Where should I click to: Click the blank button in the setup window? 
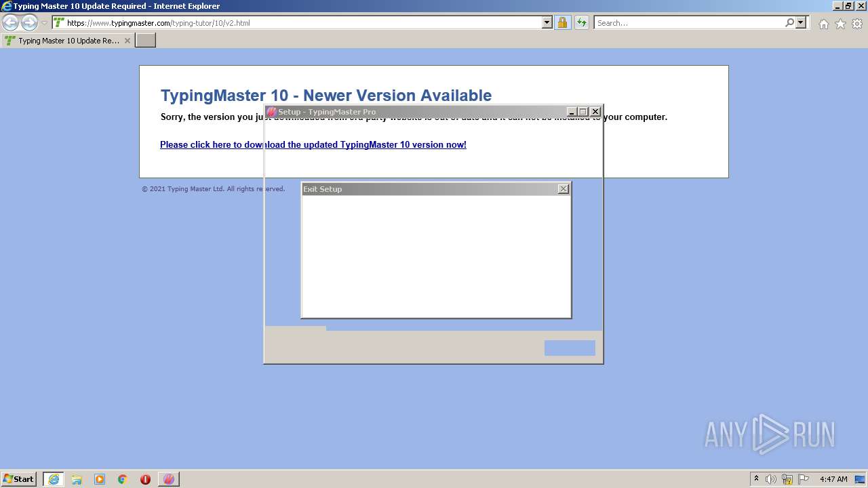tap(570, 348)
